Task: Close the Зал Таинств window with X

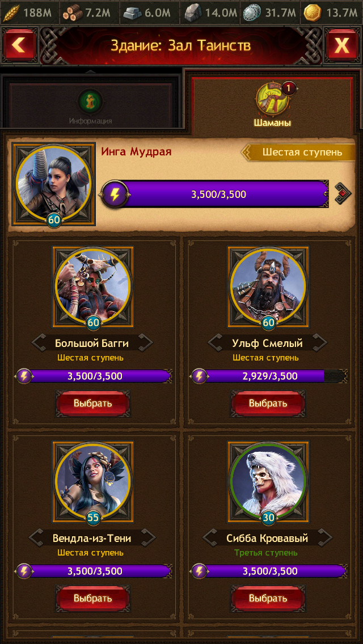Action: [342, 45]
